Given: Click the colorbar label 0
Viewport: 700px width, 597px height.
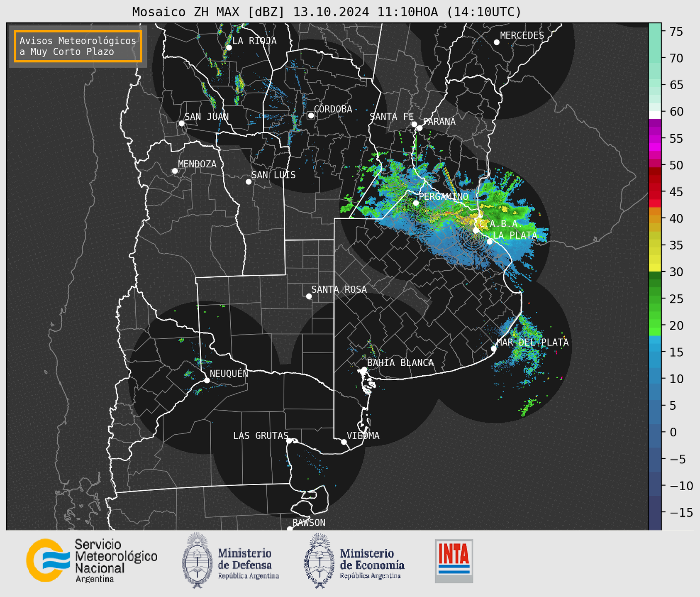Looking at the screenshot, I should click(673, 433).
